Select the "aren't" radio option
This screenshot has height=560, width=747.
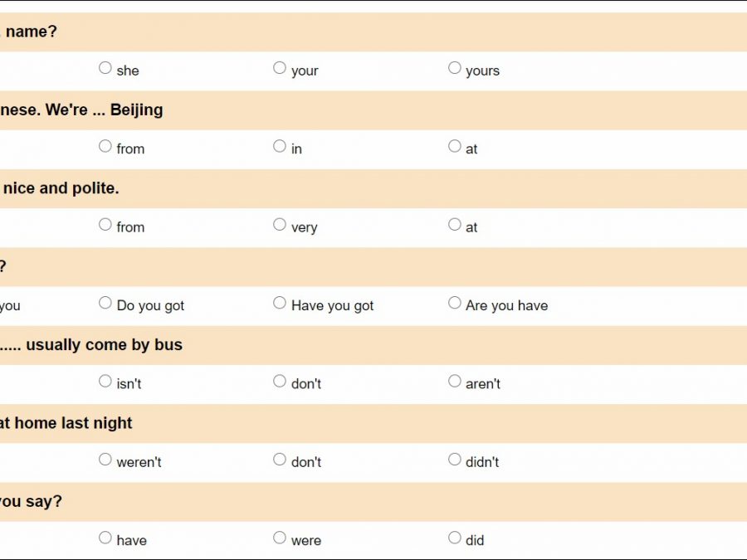[x=455, y=381]
